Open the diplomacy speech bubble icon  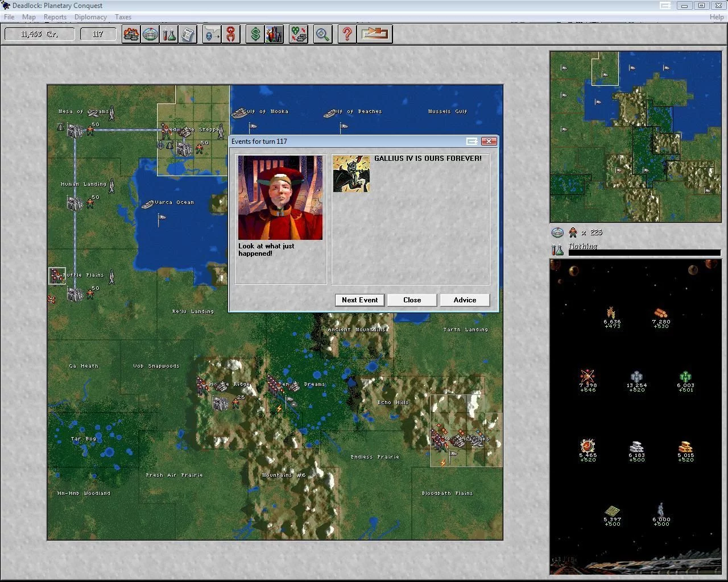click(212, 34)
